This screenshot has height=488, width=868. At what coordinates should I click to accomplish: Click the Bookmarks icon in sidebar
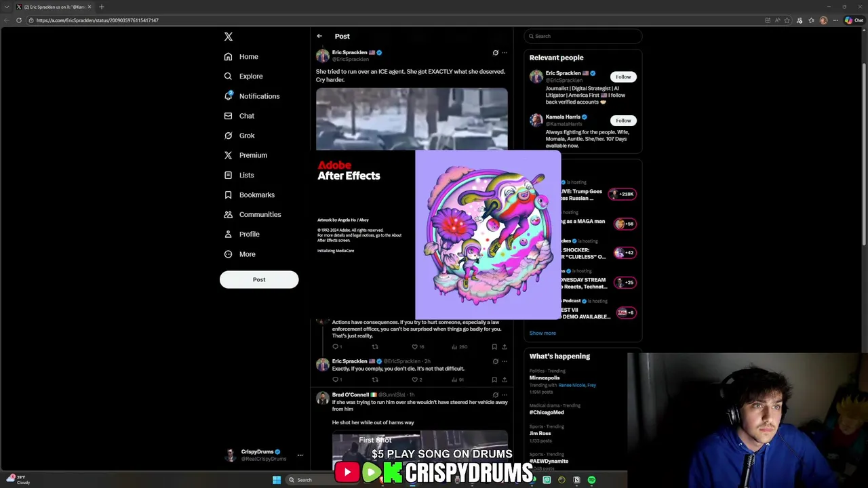click(229, 195)
